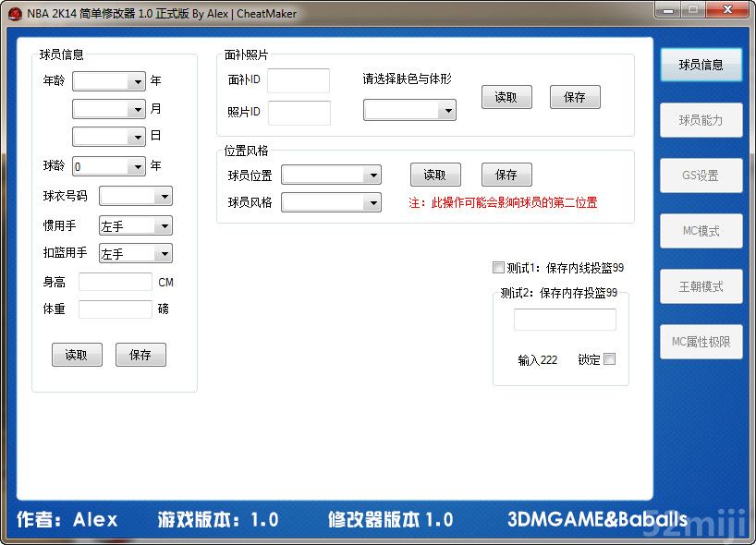Click the 测试2 value input box
This screenshot has width=756, height=545.
(565, 320)
